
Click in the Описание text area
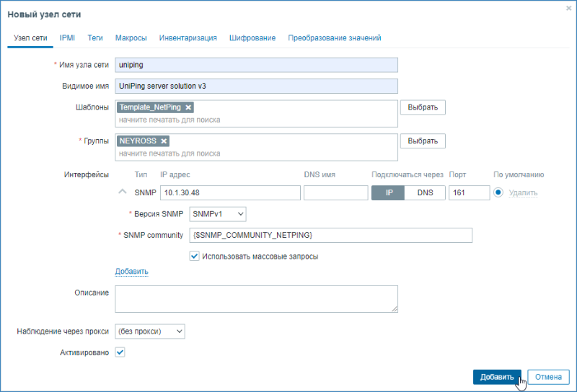coord(256,299)
